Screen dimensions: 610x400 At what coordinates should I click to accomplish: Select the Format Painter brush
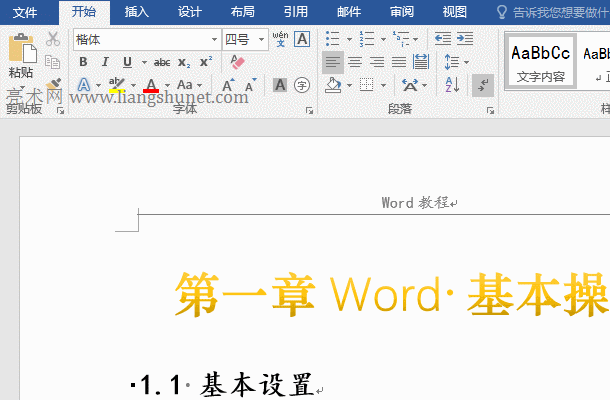pos(53,85)
